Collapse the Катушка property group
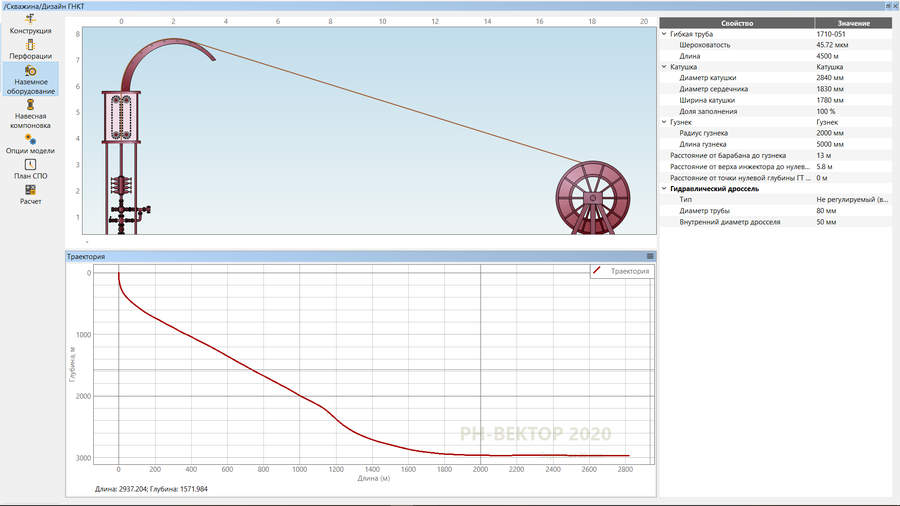 (x=664, y=67)
